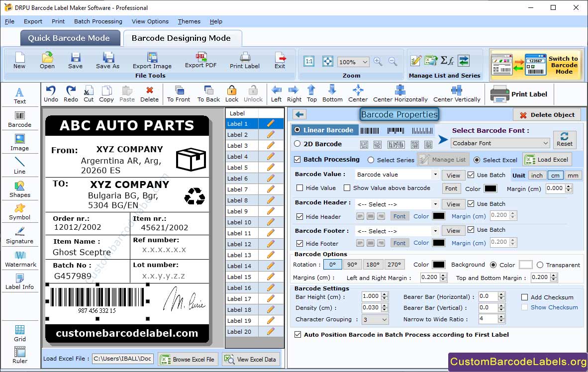Switch to Barcode Designing Mode tab
This screenshot has height=372, width=588.
click(x=182, y=38)
